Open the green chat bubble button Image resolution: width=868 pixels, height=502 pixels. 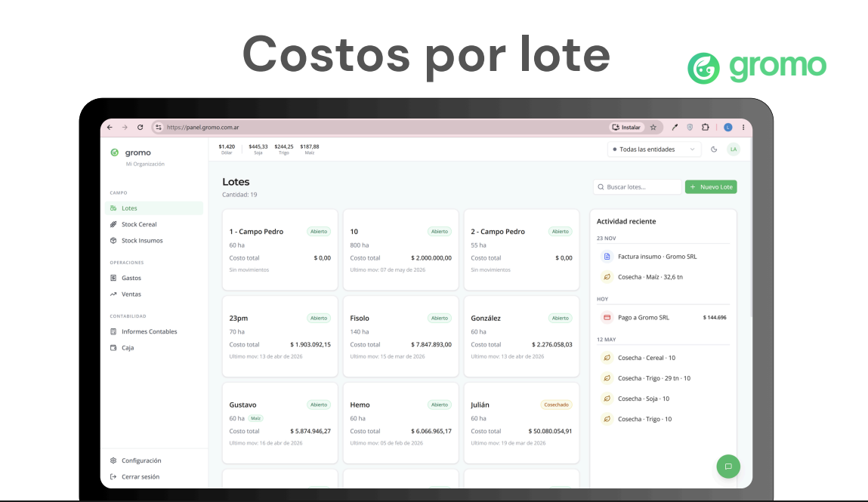coord(728,466)
